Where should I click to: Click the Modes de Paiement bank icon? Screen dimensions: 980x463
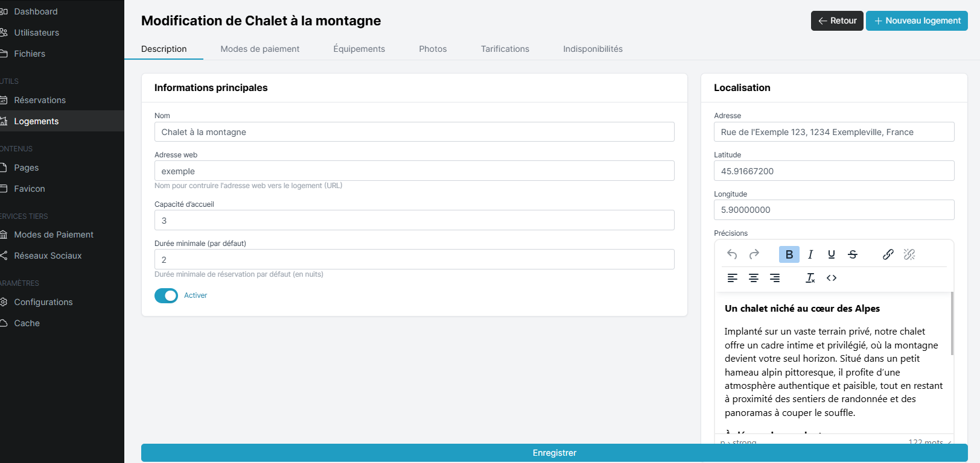(3, 235)
